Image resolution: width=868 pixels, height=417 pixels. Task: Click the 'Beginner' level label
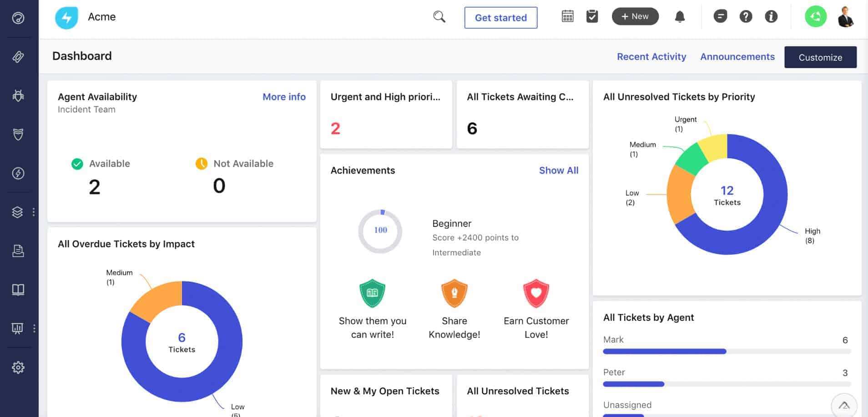[452, 224]
